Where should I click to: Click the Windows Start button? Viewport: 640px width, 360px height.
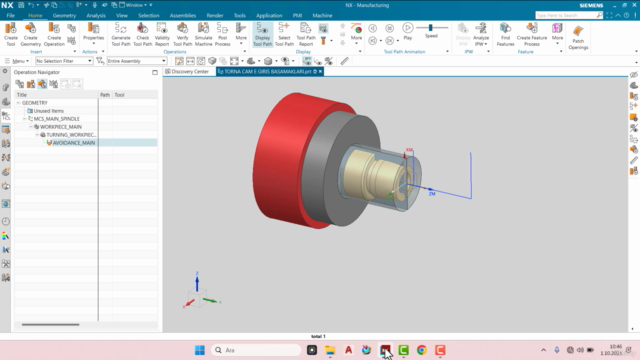coord(200,350)
